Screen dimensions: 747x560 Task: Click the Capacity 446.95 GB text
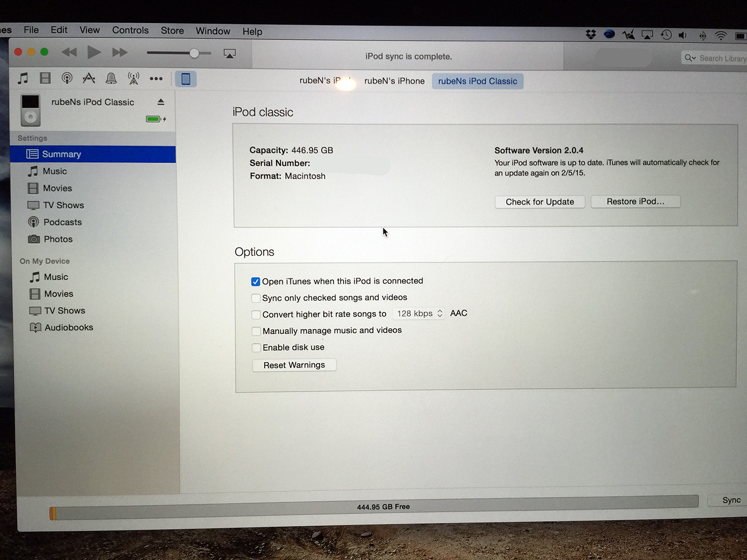tap(291, 150)
